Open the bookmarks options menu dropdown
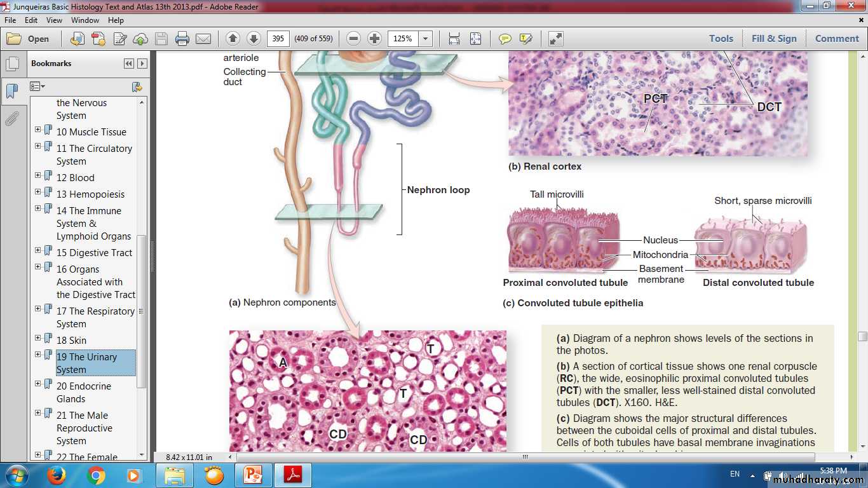The width and height of the screenshot is (868, 488). click(38, 86)
